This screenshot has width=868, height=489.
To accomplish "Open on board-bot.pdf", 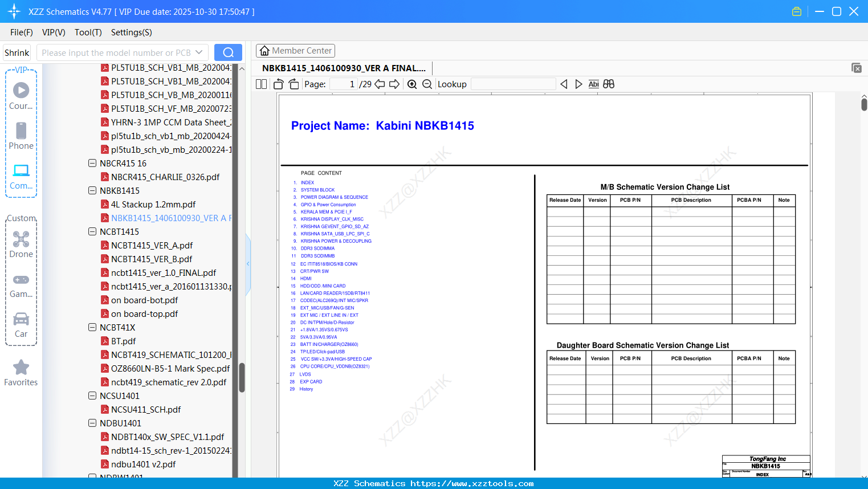I will pyautogui.click(x=144, y=300).
